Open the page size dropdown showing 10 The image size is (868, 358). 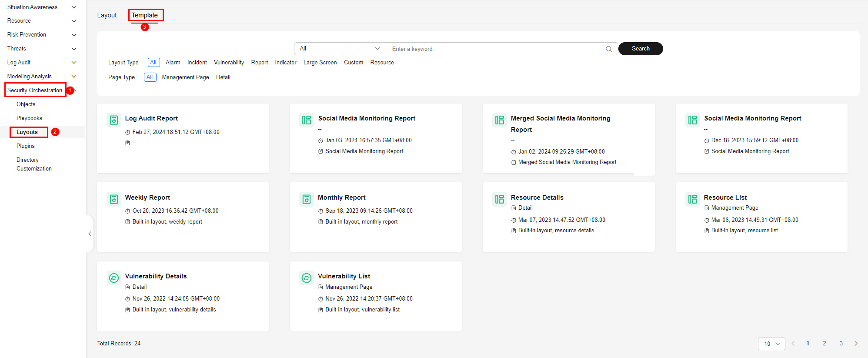click(771, 344)
